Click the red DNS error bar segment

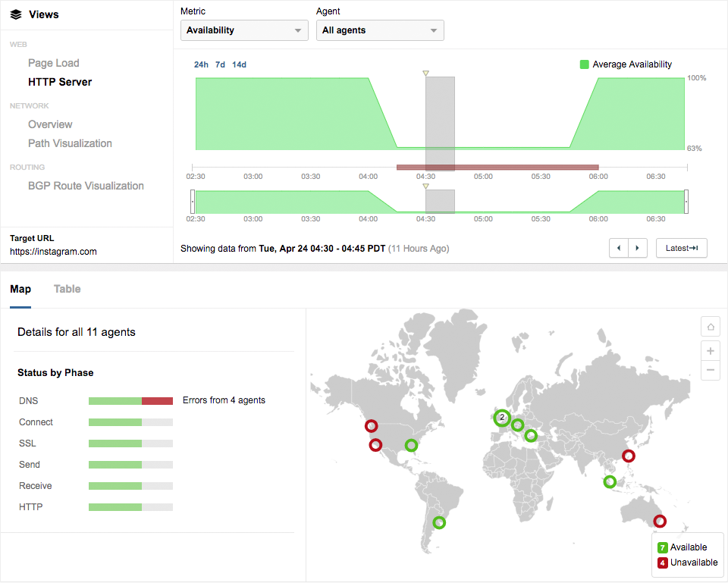[157, 400]
